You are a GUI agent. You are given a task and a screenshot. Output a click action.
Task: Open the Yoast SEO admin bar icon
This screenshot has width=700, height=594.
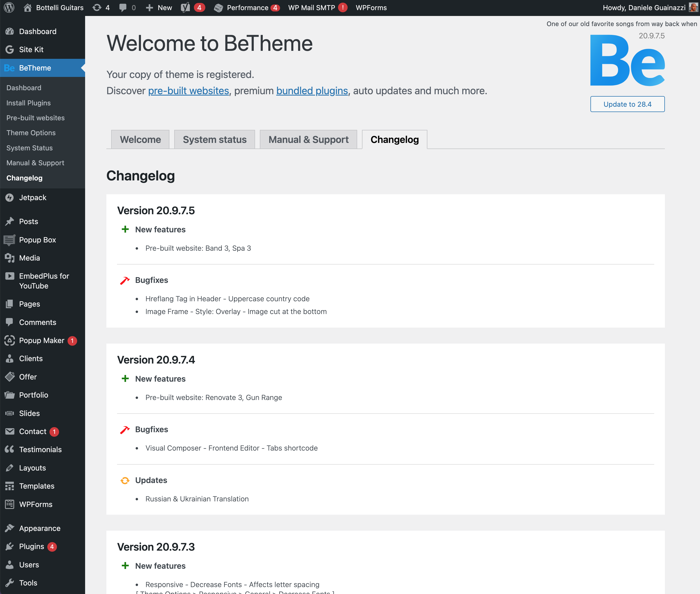[x=185, y=7]
